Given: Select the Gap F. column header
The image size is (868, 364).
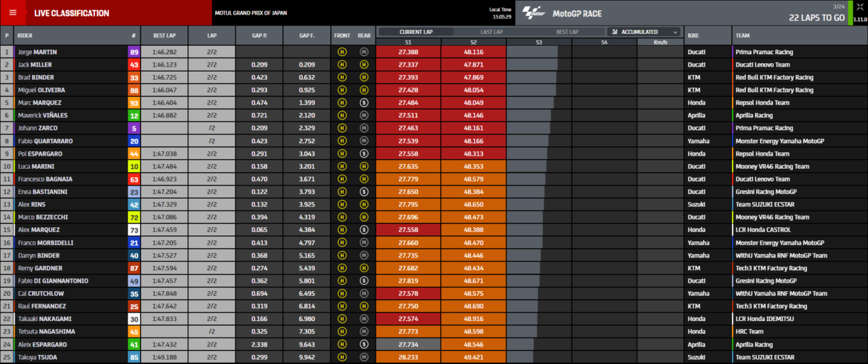Looking at the screenshot, I should point(307,35).
